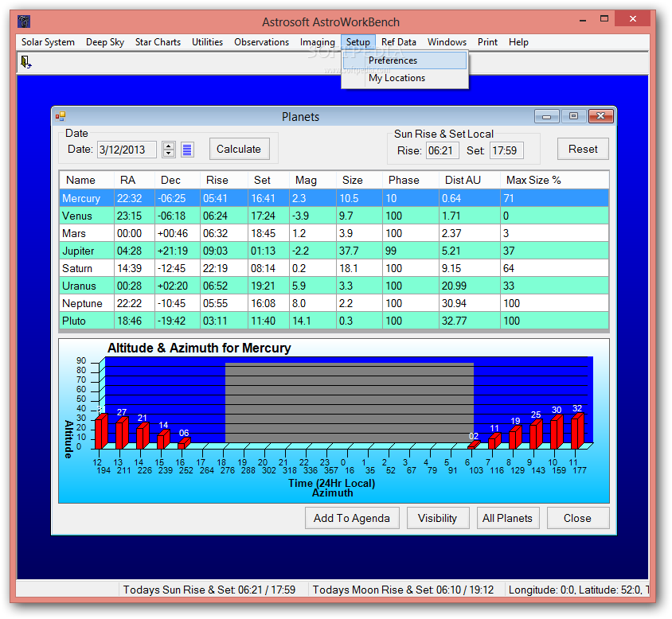Sort by Name column header
Screen dimensions: 672x619
click(x=87, y=181)
